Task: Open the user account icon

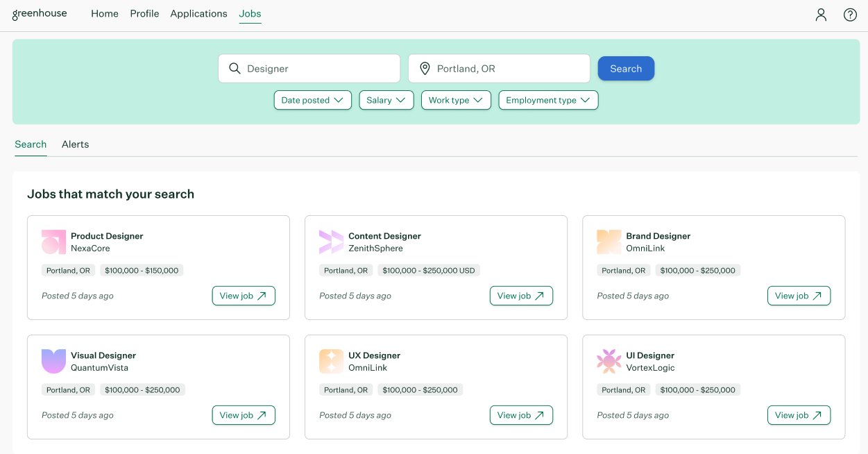Action: click(x=821, y=15)
